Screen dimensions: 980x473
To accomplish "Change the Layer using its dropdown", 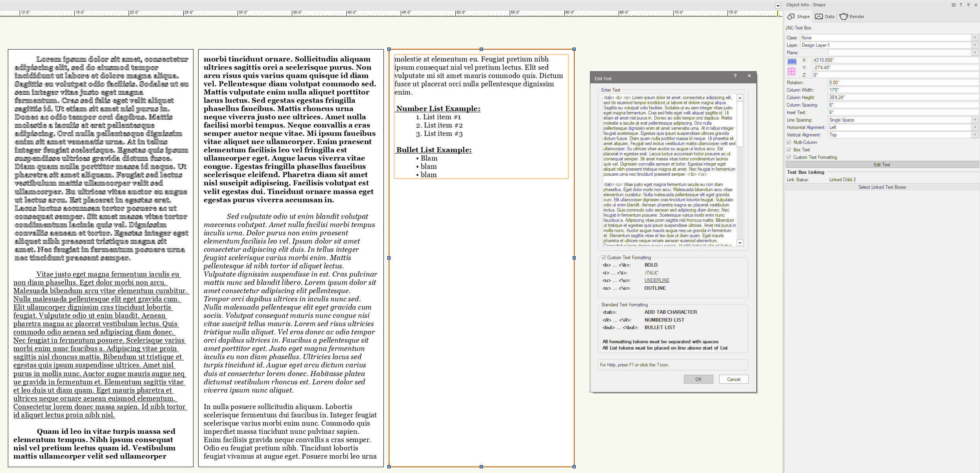I will click(975, 45).
